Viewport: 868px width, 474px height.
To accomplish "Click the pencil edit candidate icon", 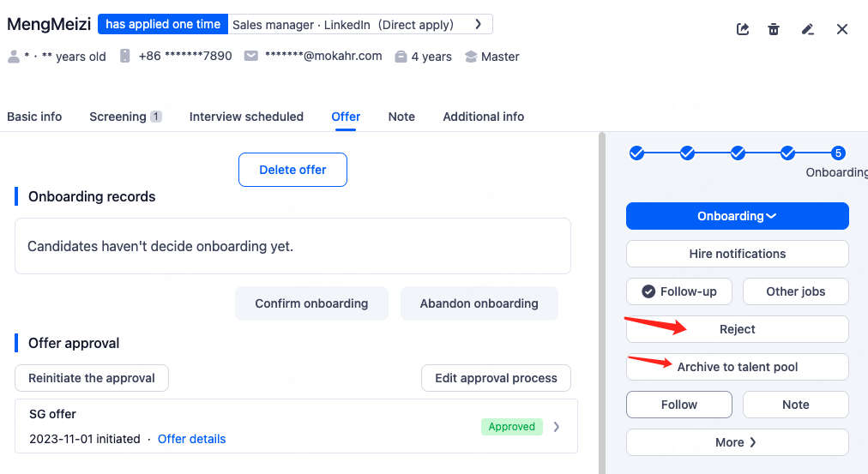I will tap(807, 29).
